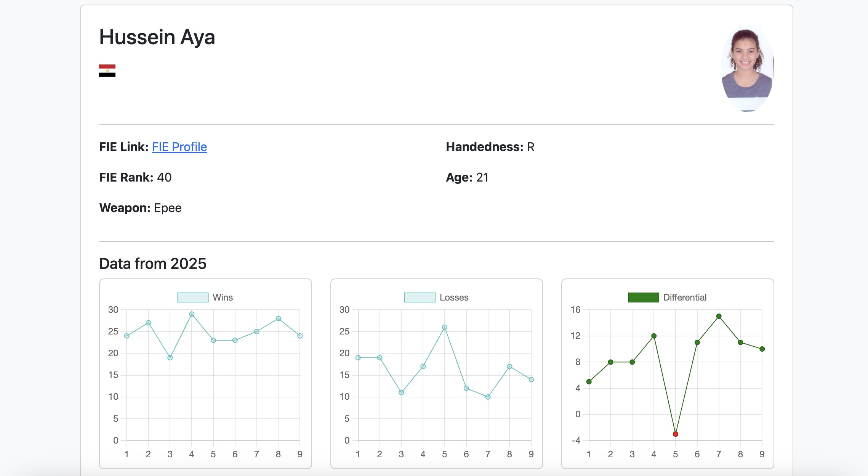The width and height of the screenshot is (868, 476).
Task: Click the Differential legend label
Action: tap(685, 297)
